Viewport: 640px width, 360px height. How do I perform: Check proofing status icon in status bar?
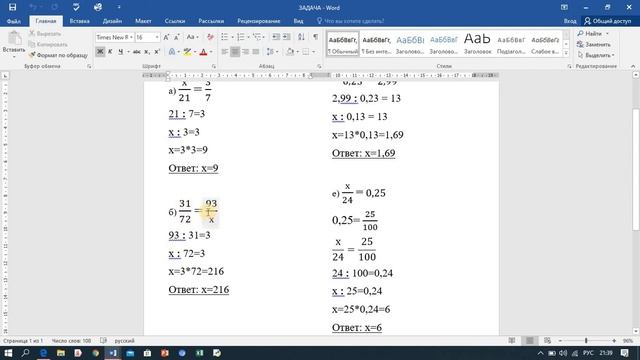(x=103, y=340)
